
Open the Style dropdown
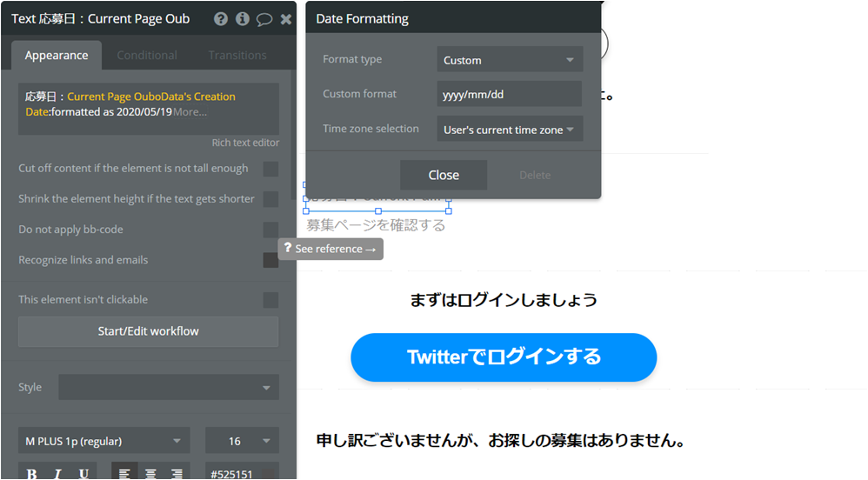[168, 387]
